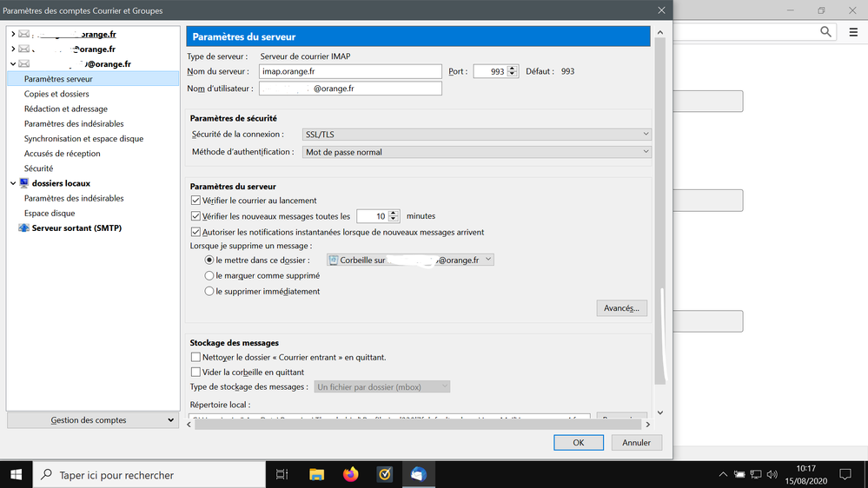Screen dimensions: 868x488
Task: Click the Thunderbird taskbar icon
Action: pyautogui.click(x=419, y=474)
